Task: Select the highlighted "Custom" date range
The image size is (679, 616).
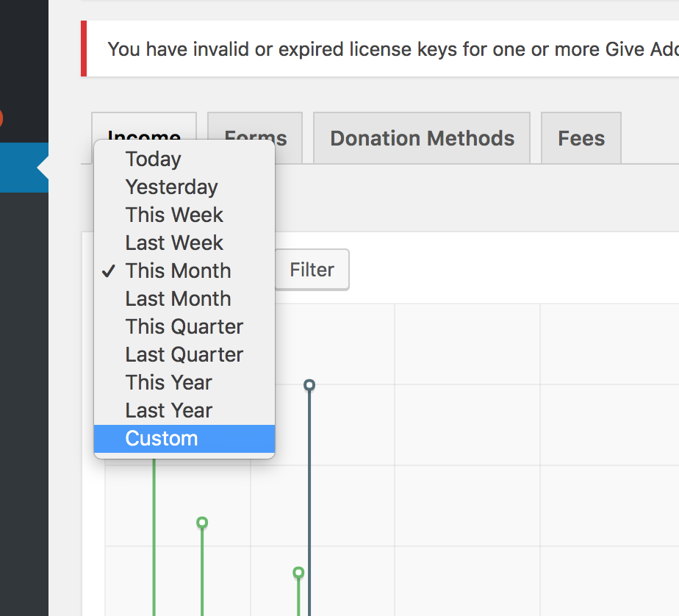Action: (162, 438)
